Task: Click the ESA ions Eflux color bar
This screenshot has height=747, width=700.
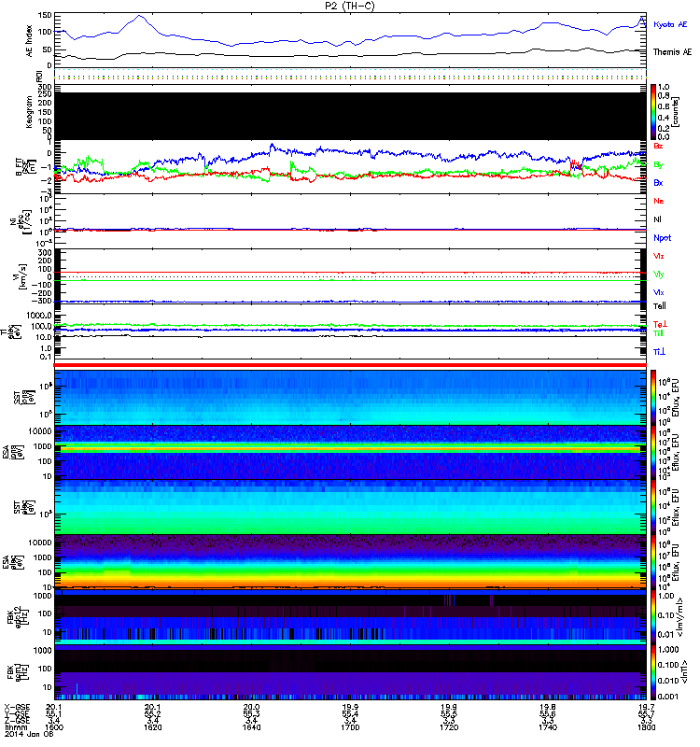Action: [653, 452]
